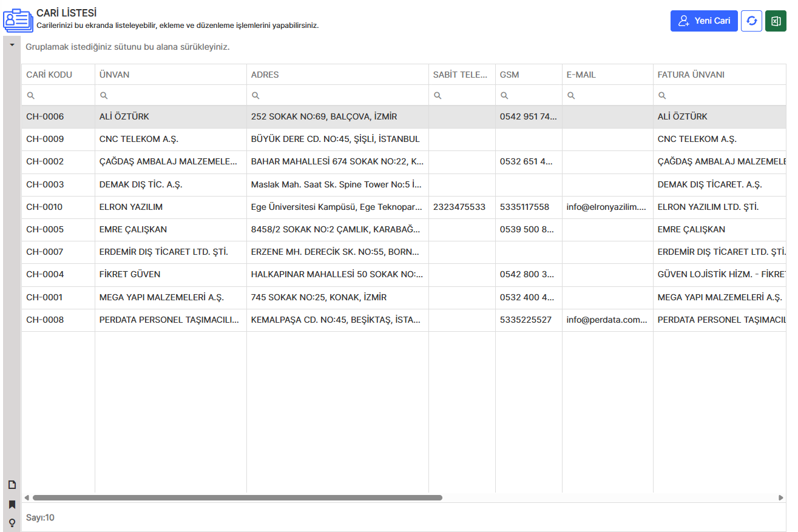Select the ELRON YAZILIM row
Screen dimensions: 798x532
pyautogui.click(x=131, y=207)
